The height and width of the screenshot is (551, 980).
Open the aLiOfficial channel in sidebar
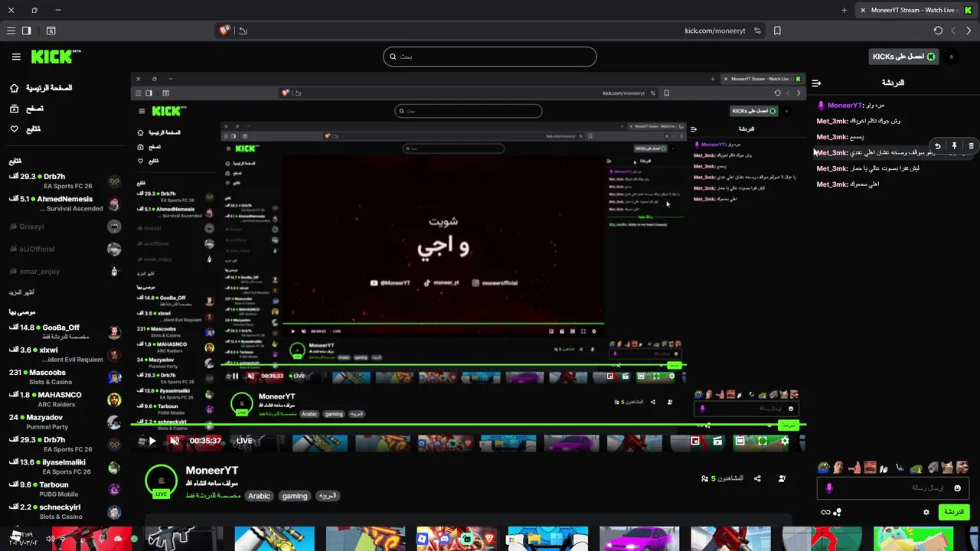(64, 249)
